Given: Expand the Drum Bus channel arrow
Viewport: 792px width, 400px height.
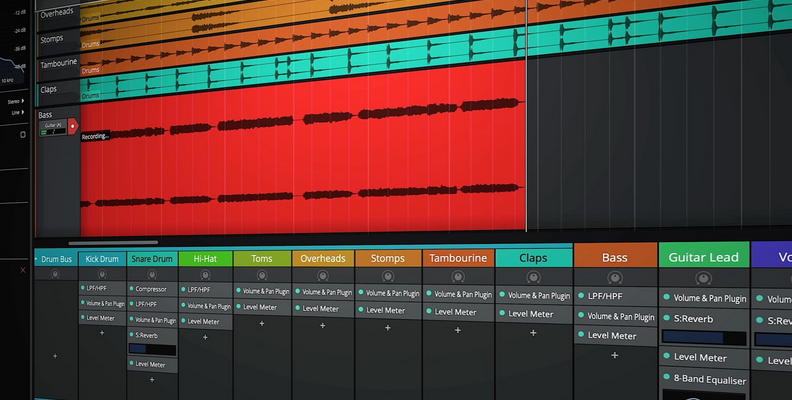Looking at the screenshot, I should pyautogui.click(x=37, y=259).
